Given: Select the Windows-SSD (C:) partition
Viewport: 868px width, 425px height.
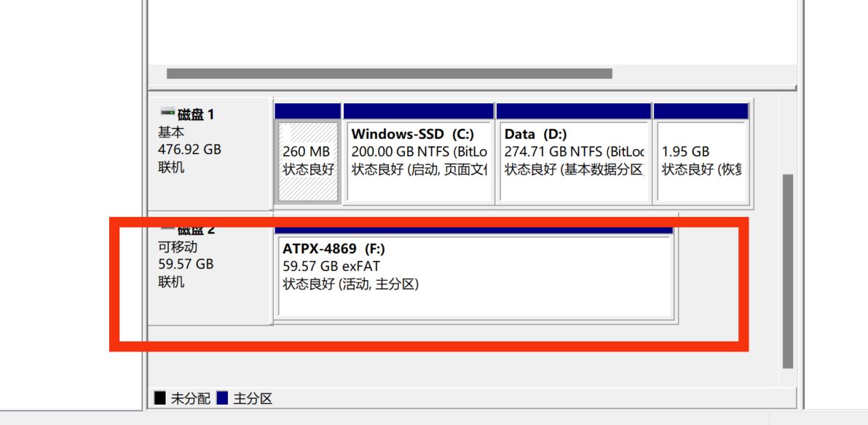Looking at the screenshot, I should coord(419,154).
